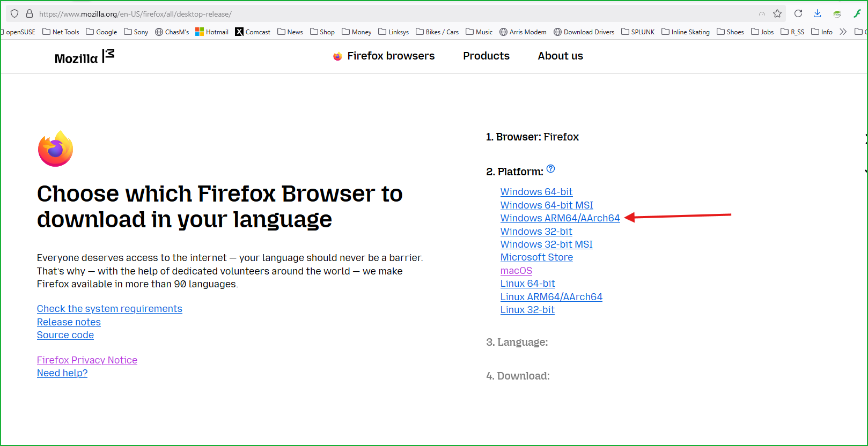Viewport: 868px width, 446px height.
Task: Open the Firefox browsers menu
Action: point(384,56)
